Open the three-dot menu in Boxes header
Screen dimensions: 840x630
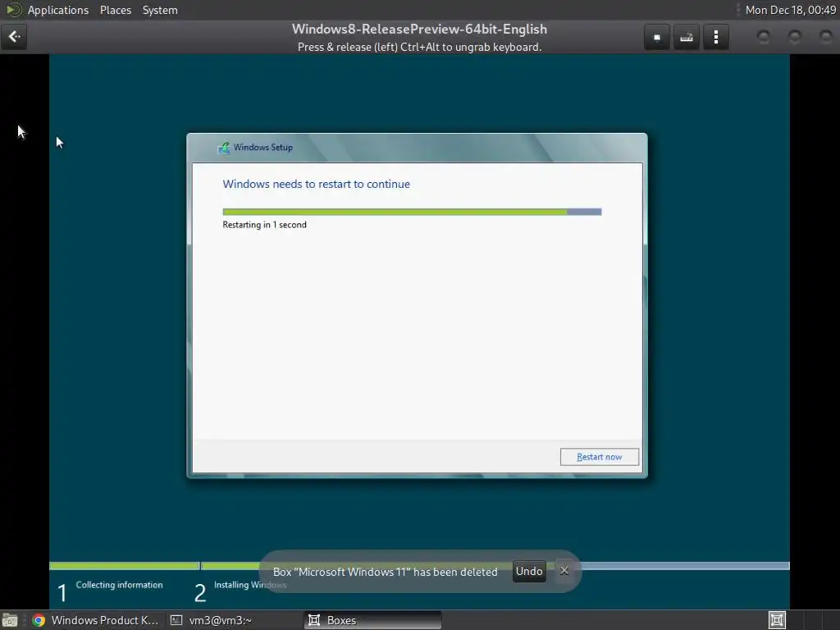[x=715, y=37]
